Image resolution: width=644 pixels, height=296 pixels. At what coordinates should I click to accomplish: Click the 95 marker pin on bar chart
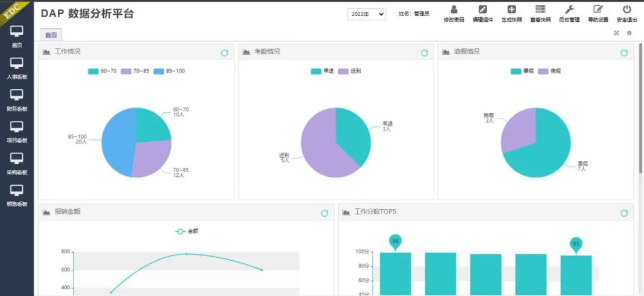tap(576, 245)
